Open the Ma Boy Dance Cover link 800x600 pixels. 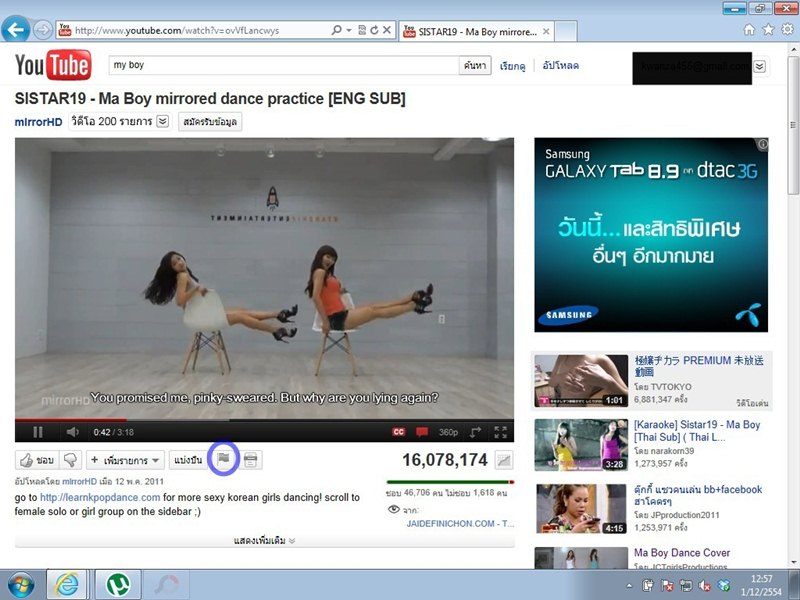(682, 553)
